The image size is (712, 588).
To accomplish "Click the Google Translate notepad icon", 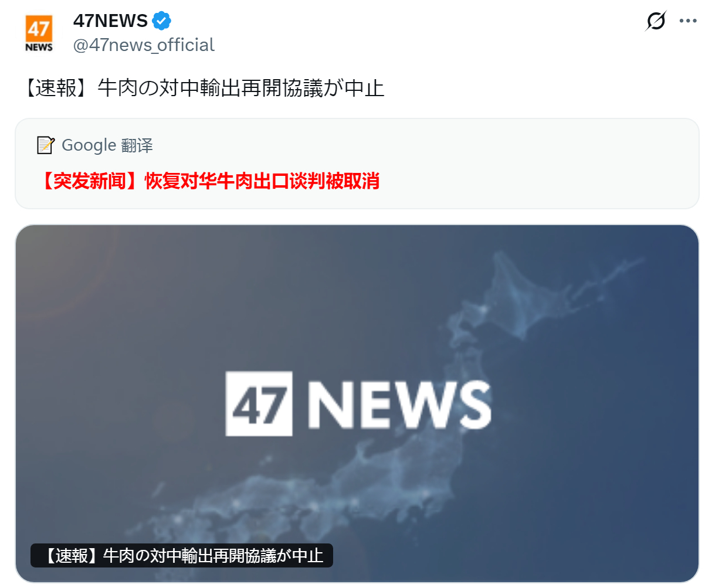I will point(46,145).
